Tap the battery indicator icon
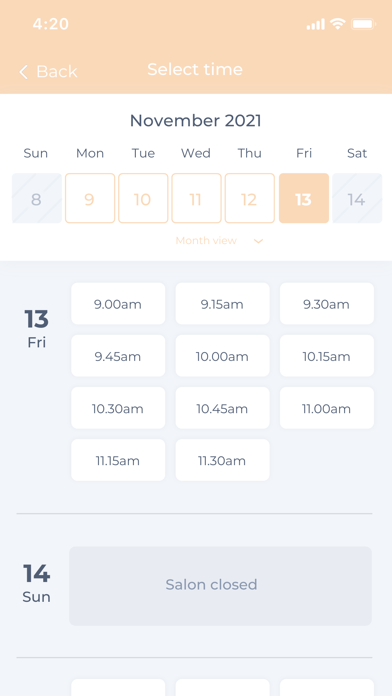The image size is (392, 696). click(363, 24)
